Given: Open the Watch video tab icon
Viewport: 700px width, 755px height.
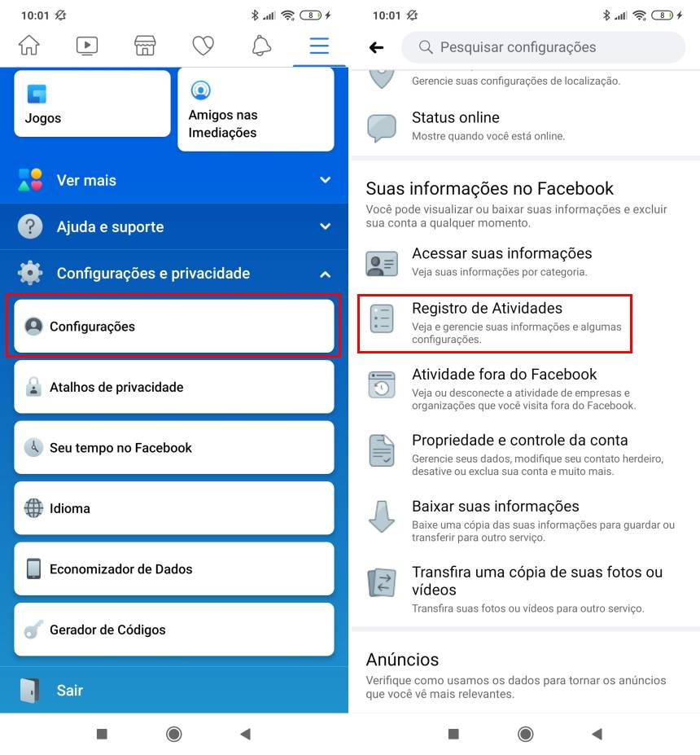Looking at the screenshot, I should (87, 46).
